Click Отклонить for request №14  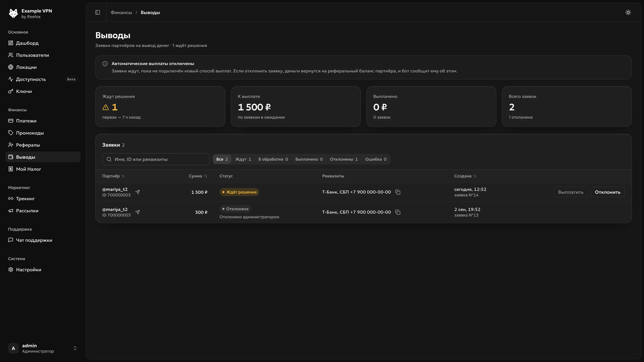click(608, 192)
